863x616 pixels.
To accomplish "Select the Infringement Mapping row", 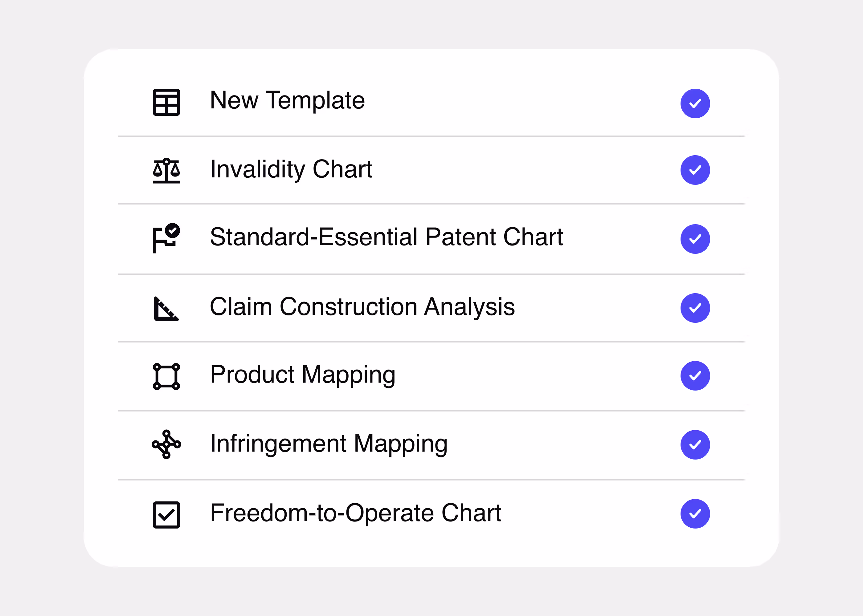I will point(329,444).
